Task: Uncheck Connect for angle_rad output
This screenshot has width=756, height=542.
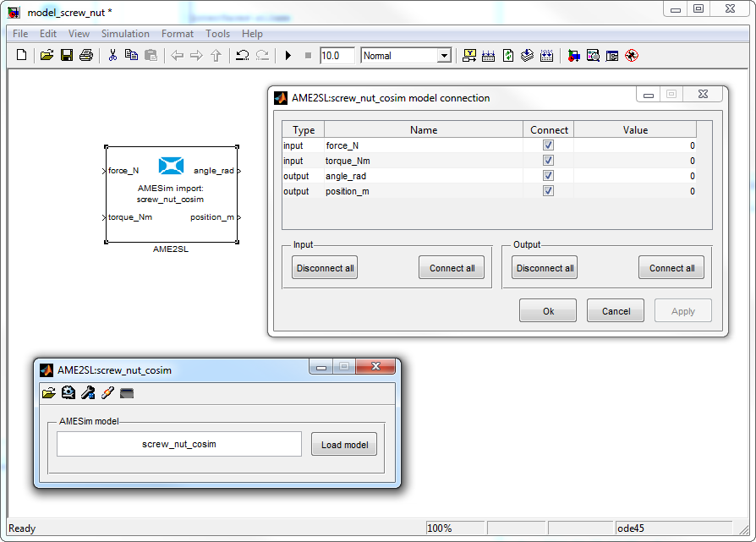Action: 548,176
